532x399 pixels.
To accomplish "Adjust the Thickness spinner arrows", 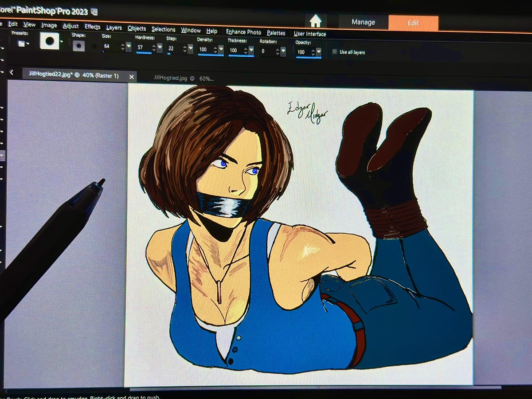I will click(x=246, y=51).
